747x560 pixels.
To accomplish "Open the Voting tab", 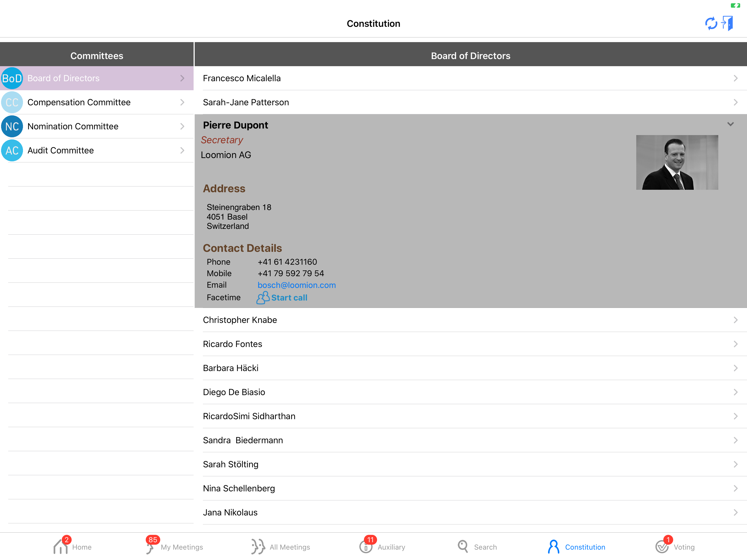I will pos(675,547).
